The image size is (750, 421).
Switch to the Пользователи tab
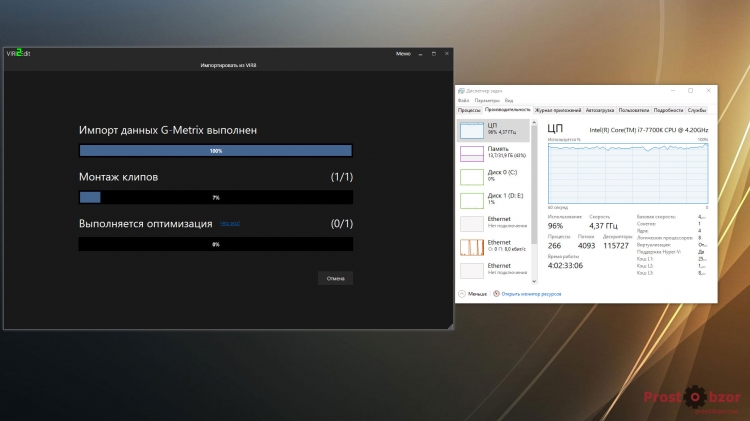point(634,110)
